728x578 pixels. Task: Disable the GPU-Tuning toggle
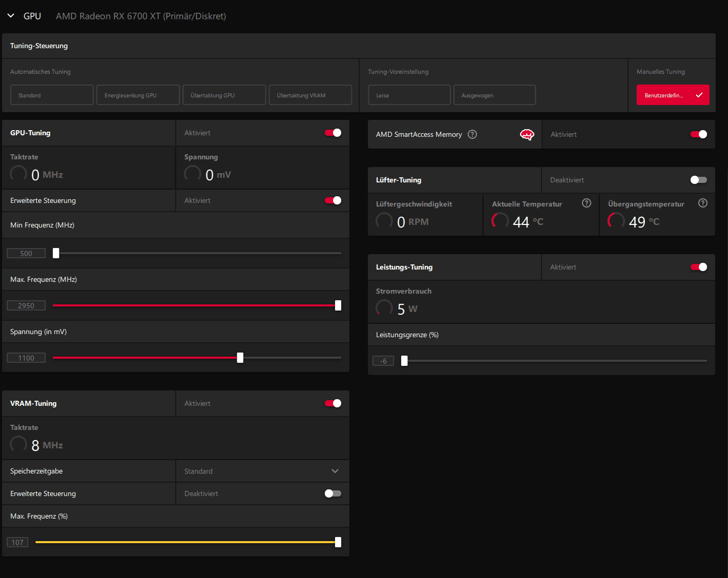(333, 133)
